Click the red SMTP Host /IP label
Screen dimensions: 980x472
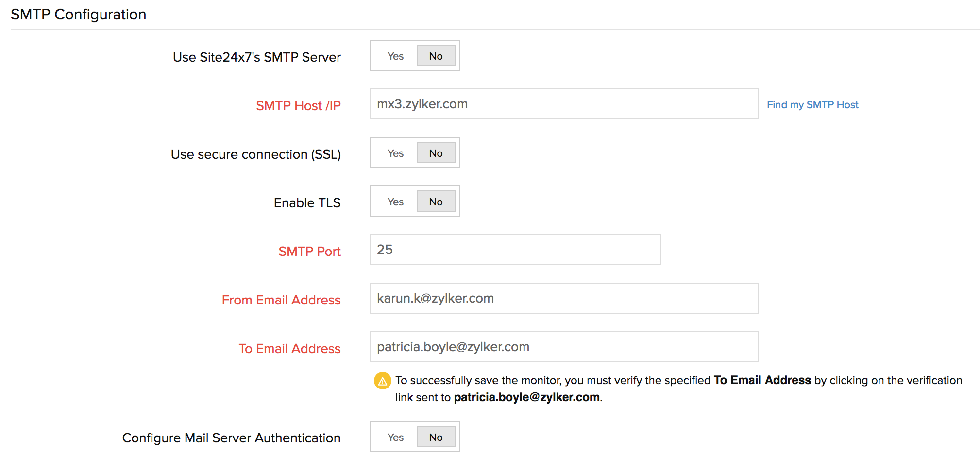[x=298, y=106]
